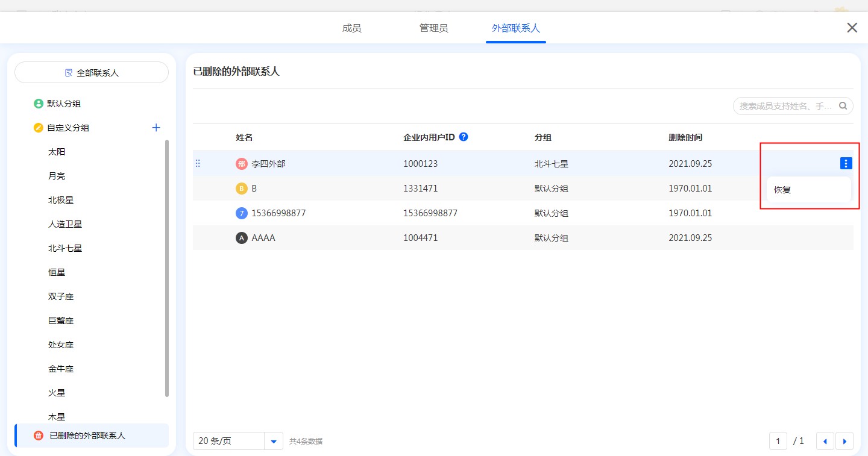Image resolution: width=868 pixels, height=456 pixels.
Task: Open the 20 条/页 page size dropdown
Action: [x=274, y=441]
